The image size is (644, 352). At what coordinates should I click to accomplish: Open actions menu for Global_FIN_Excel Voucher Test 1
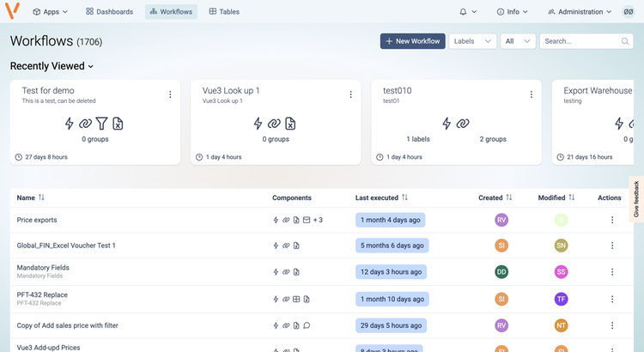pyautogui.click(x=612, y=246)
